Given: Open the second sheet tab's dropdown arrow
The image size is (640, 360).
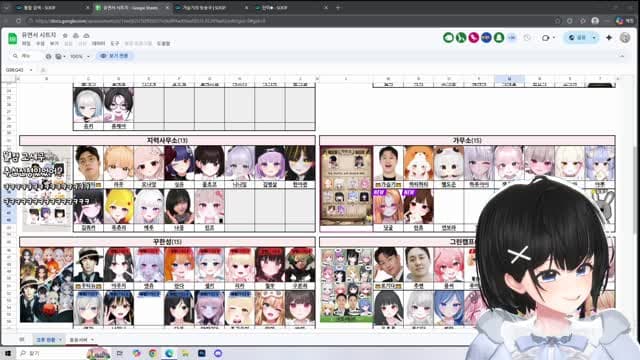Looking at the screenshot, I should coord(92,340).
